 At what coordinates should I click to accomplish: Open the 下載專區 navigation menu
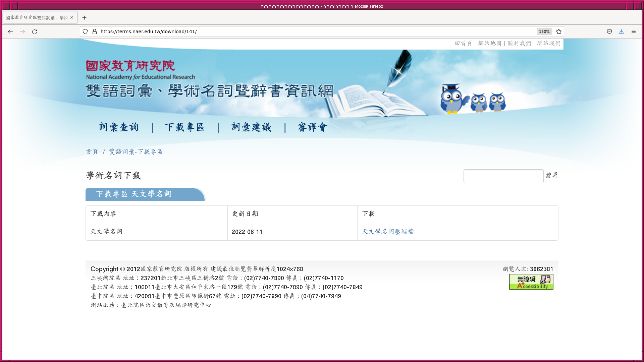[185, 127]
